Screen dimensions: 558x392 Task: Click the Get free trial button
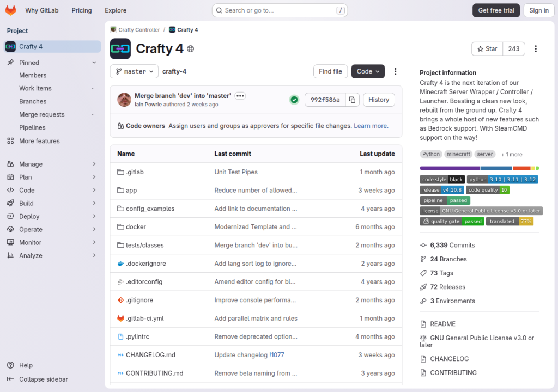(x=496, y=10)
